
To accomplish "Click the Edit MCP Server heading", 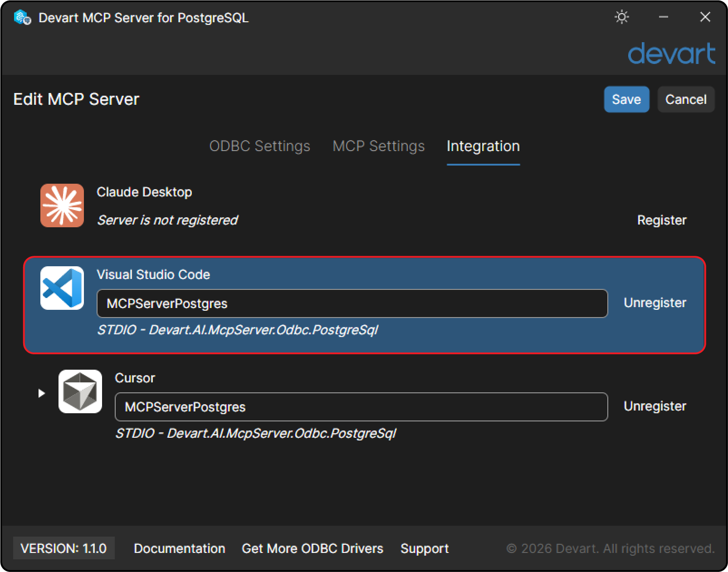I will 76,99.
